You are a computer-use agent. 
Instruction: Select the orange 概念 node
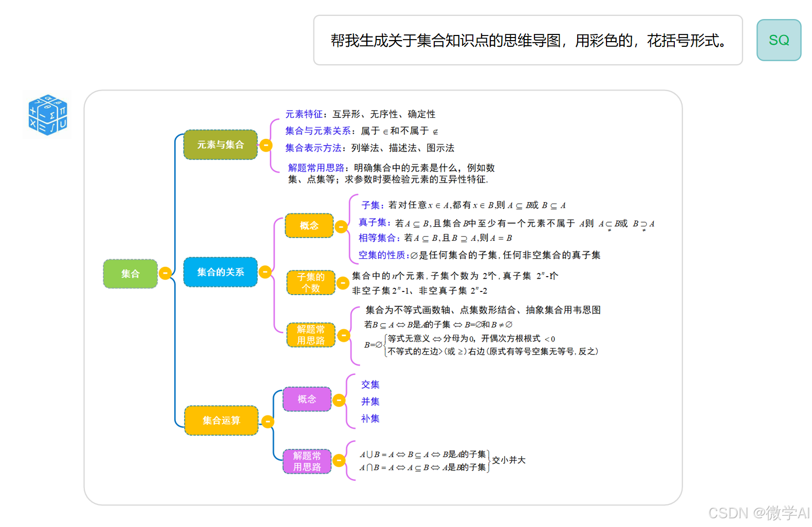309,225
